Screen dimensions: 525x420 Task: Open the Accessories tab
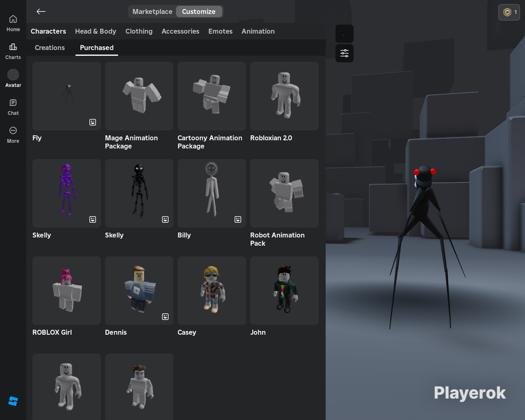181,31
